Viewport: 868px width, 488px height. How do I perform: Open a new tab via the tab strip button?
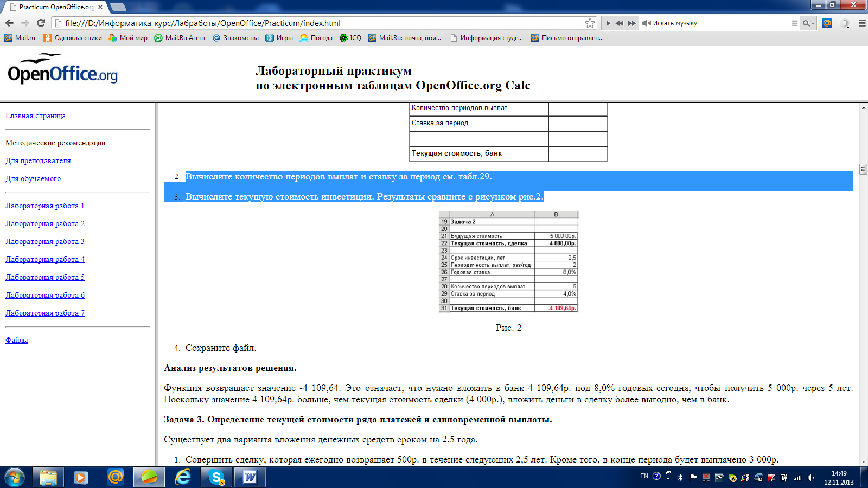pos(118,7)
